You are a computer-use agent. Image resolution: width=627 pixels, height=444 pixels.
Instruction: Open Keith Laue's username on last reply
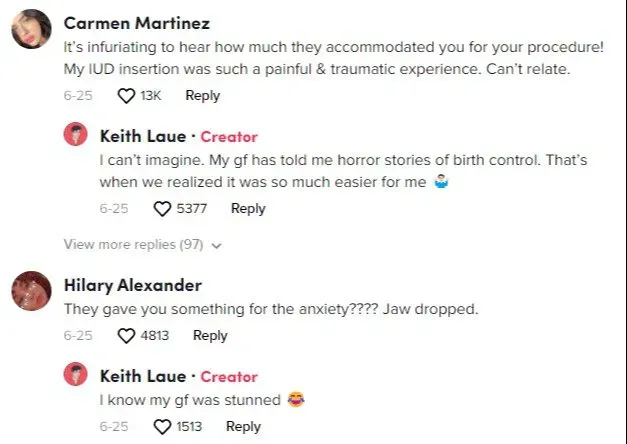(x=143, y=376)
